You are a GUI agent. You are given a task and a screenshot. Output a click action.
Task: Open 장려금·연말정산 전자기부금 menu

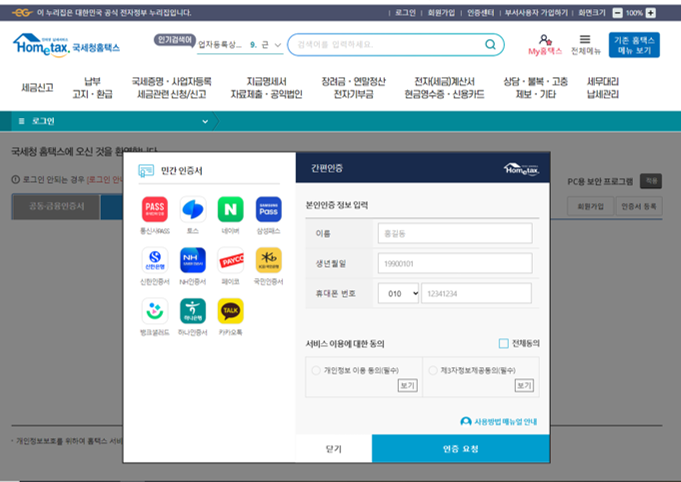coord(353,88)
